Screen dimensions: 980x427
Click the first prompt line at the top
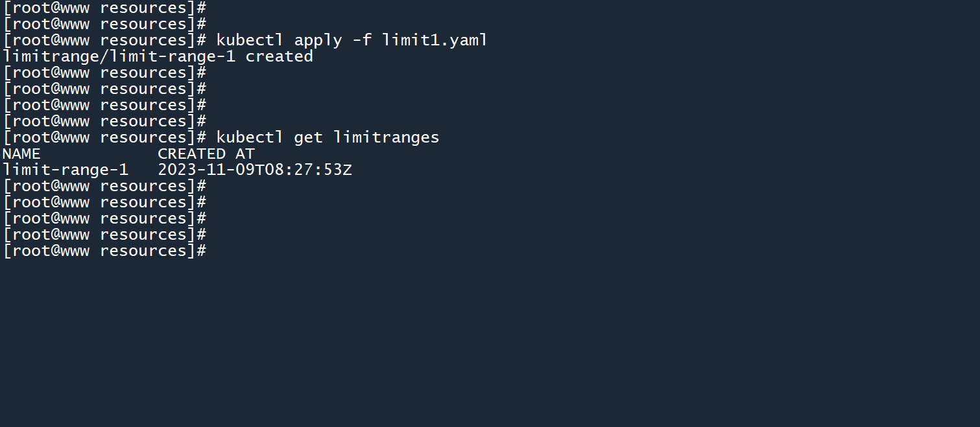coord(104,8)
